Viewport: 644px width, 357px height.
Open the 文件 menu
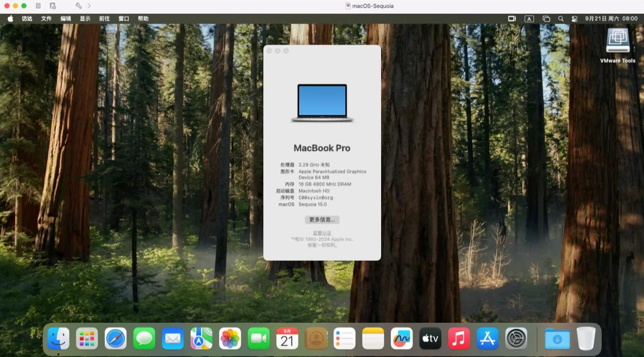pyautogui.click(x=46, y=19)
